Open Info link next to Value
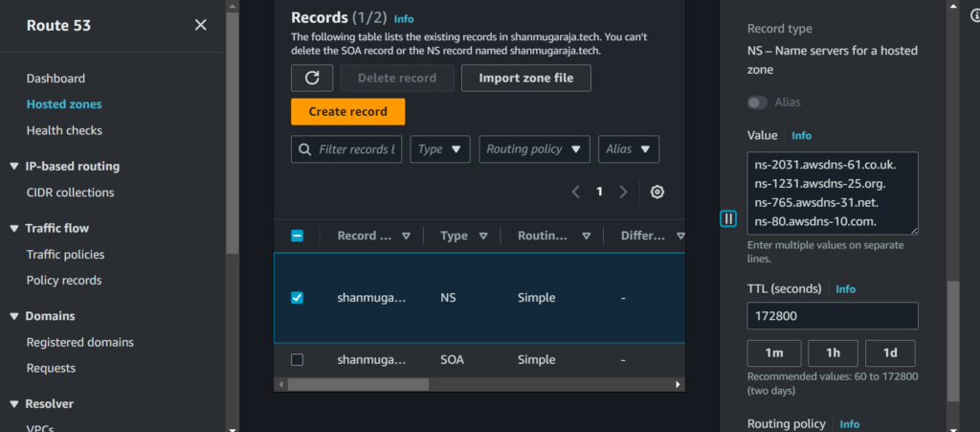 click(x=801, y=136)
